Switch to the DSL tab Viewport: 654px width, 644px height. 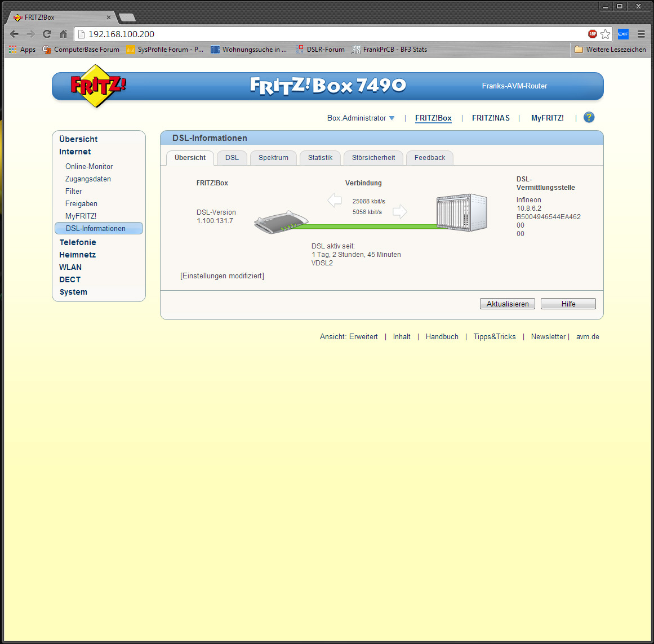click(232, 158)
